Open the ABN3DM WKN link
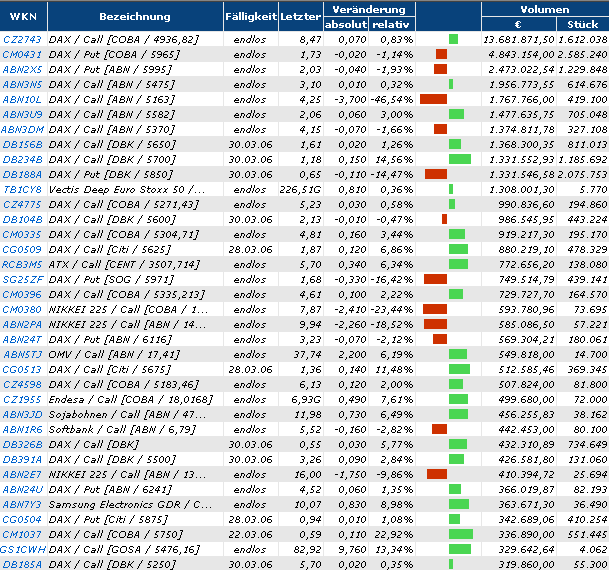The height and width of the screenshot is (570, 609). click(23, 129)
